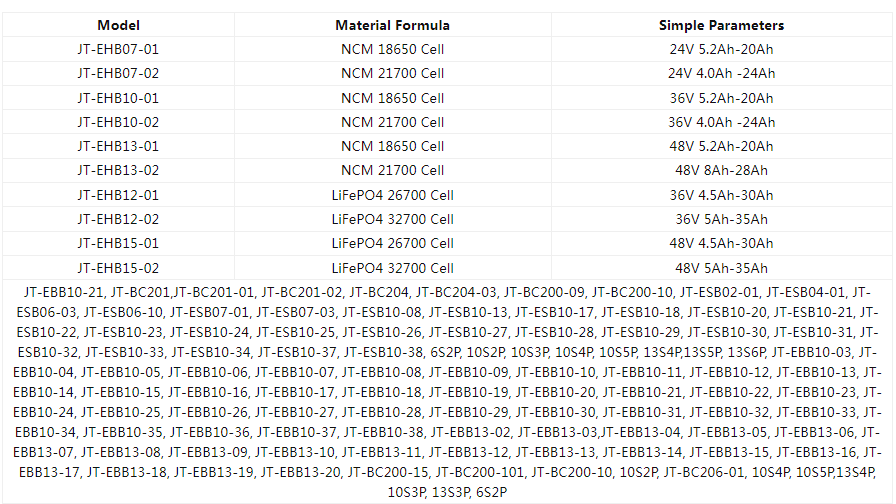The width and height of the screenshot is (896, 504).
Task: Click the 36V 4.5Ah-30Ah parameters cell
Action: point(721,195)
